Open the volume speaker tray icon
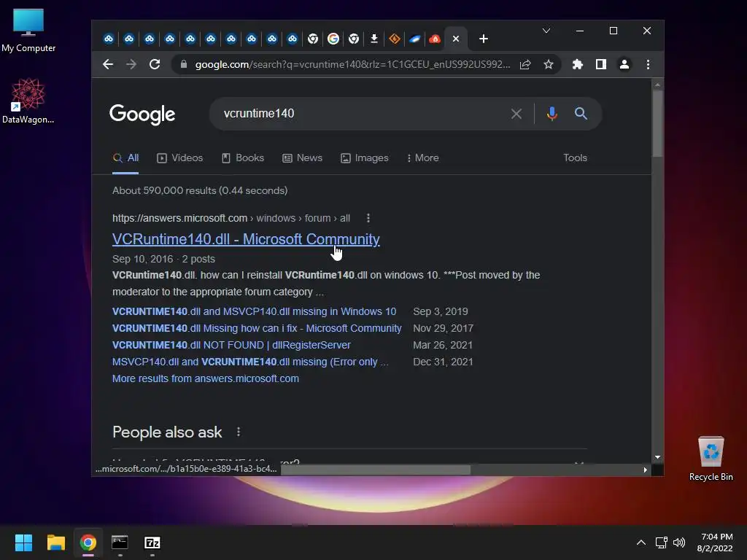 tap(679, 542)
